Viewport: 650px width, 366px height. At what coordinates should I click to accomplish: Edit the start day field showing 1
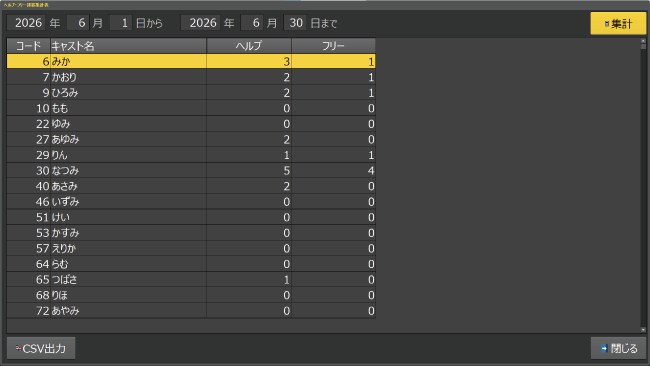(x=121, y=23)
